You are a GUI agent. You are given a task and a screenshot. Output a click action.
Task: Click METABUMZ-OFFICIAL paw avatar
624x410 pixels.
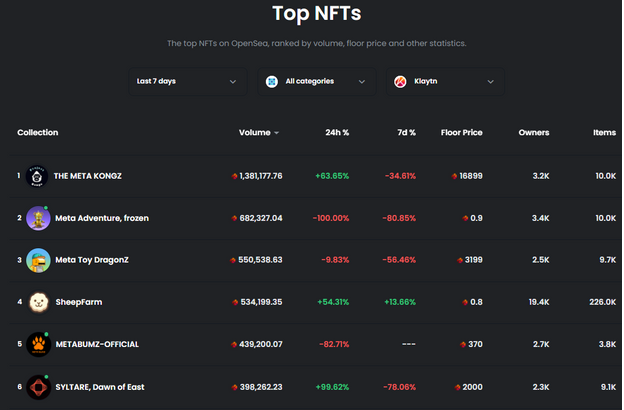(38, 344)
